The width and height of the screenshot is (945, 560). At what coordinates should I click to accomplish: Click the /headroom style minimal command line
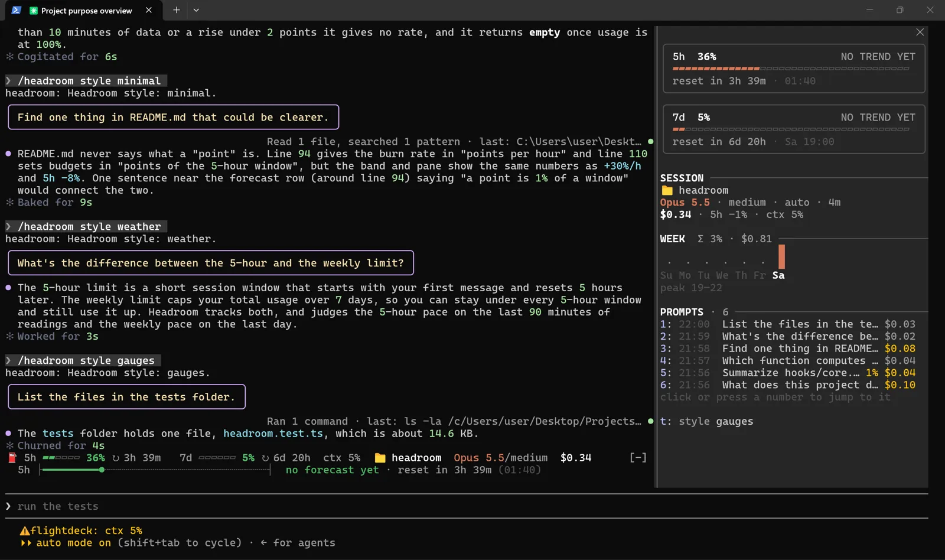click(x=86, y=81)
